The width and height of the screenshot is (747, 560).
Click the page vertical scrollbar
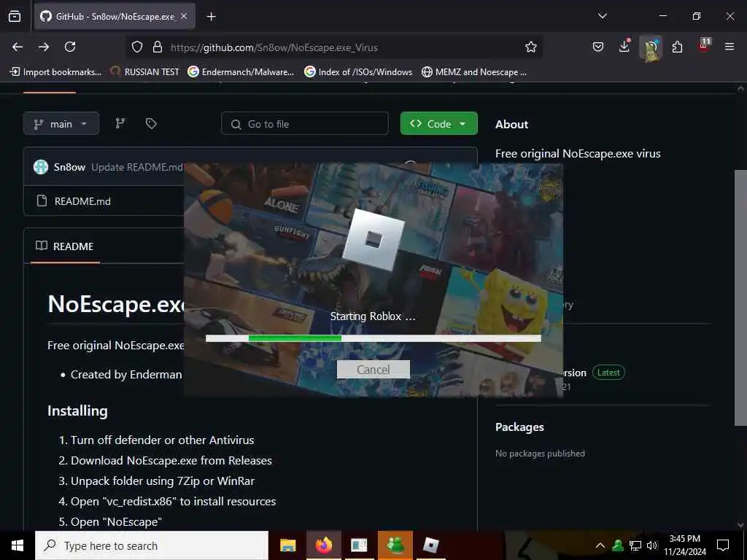coord(740,297)
